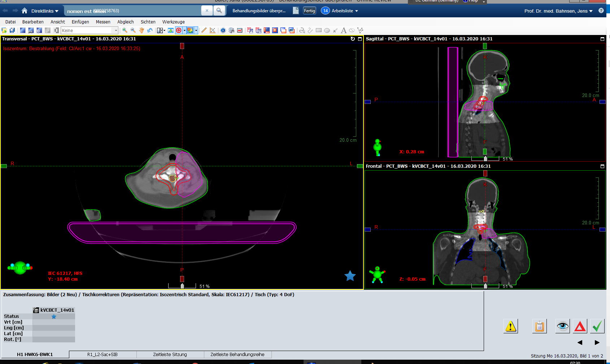This screenshot has width=610, height=364.
Task: Open the Messen menu
Action: [103, 22]
